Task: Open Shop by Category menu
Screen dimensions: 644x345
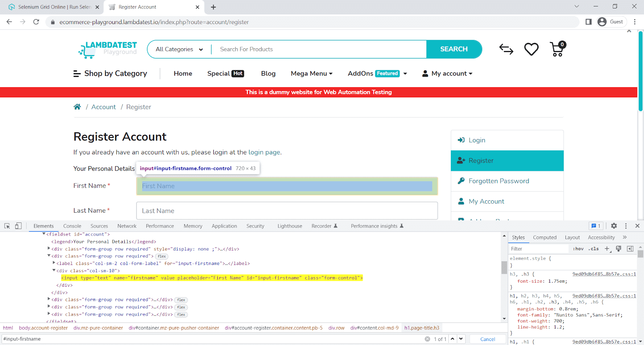Action: (x=110, y=73)
